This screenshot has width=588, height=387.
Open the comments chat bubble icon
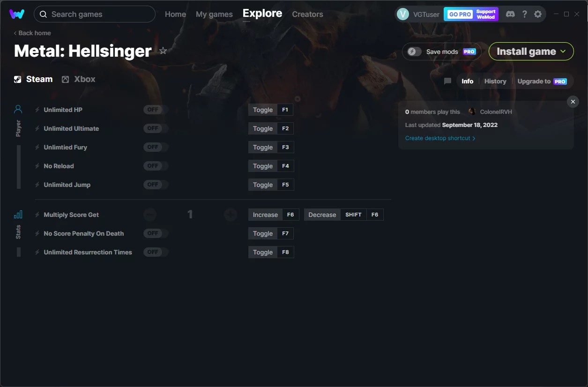[x=447, y=81]
